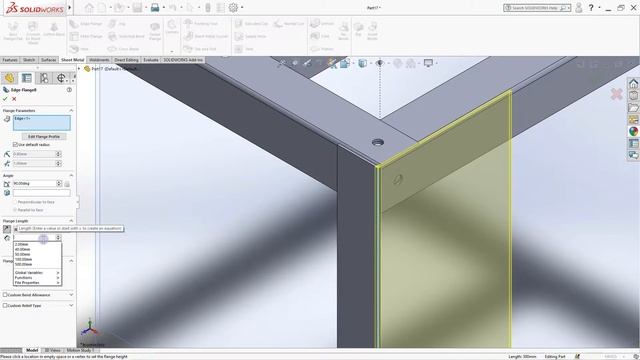The width and height of the screenshot is (640, 360).
Task: Click the Display Style cube icon in the view toolbar
Action: point(362,63)
